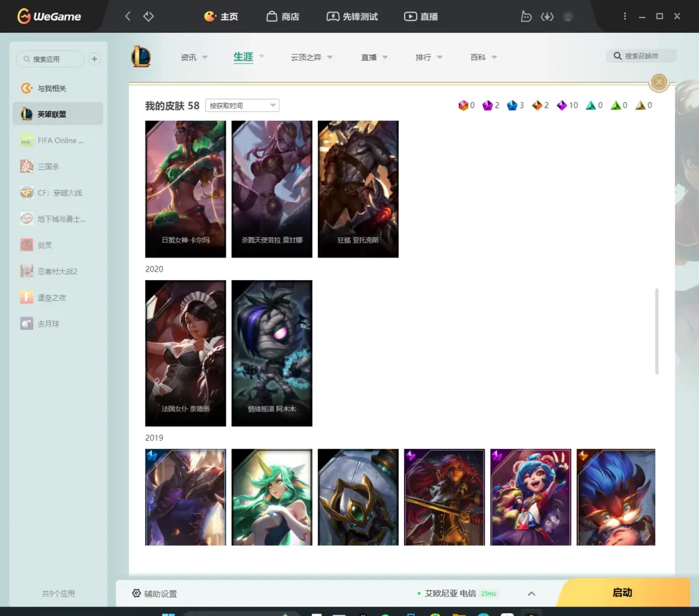Screen dimensions: 699x616
Task: Open the blue-haired girl peace-sign skin thumbnail
Action: pos(531,497)
